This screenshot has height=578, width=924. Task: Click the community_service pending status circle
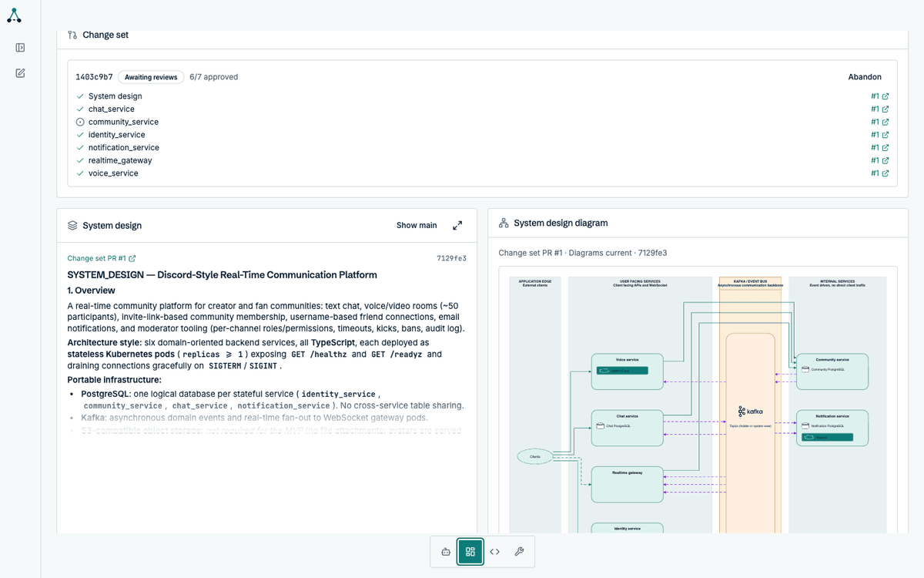tap(80, 122)
